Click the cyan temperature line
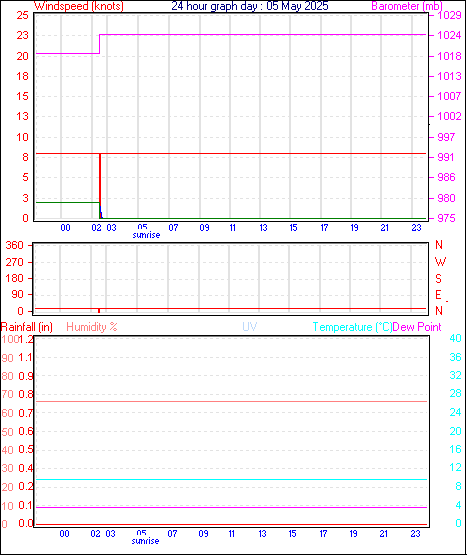 231,479
